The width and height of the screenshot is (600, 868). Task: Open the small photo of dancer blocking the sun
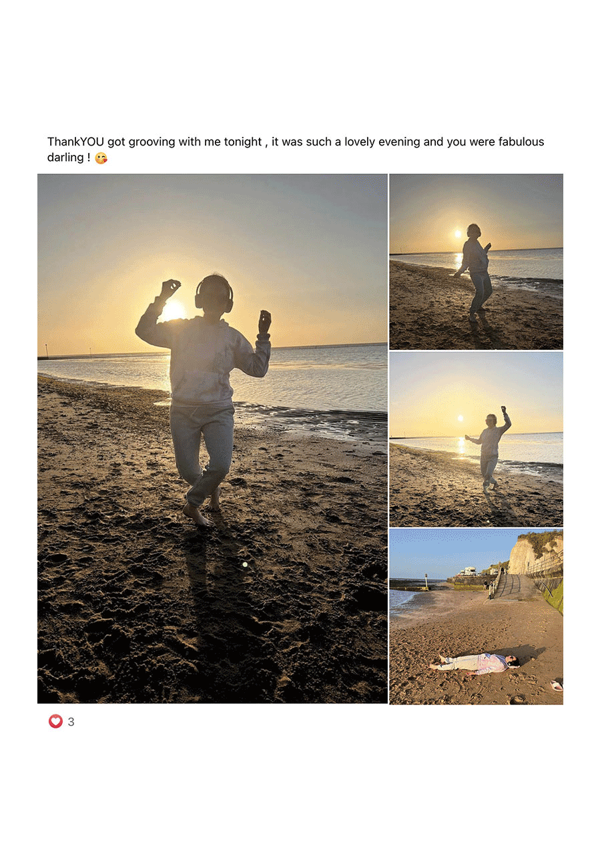coord(476,262)
